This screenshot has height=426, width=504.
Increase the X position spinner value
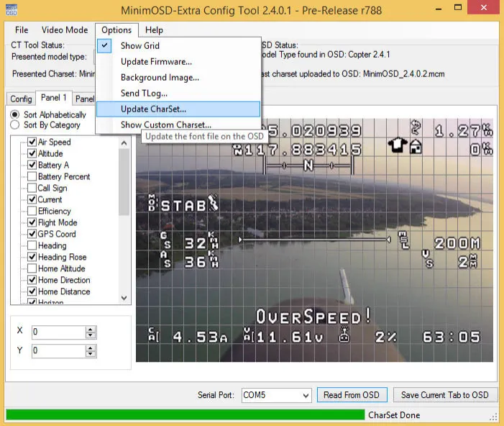click(91, 329)
